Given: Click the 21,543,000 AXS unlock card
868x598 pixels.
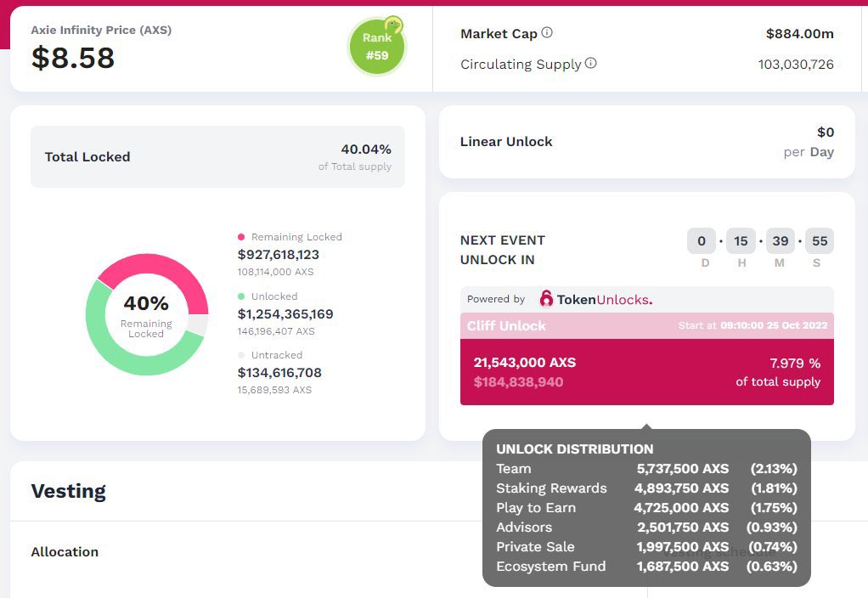Looking at the screenshot, I should [646, 372].
